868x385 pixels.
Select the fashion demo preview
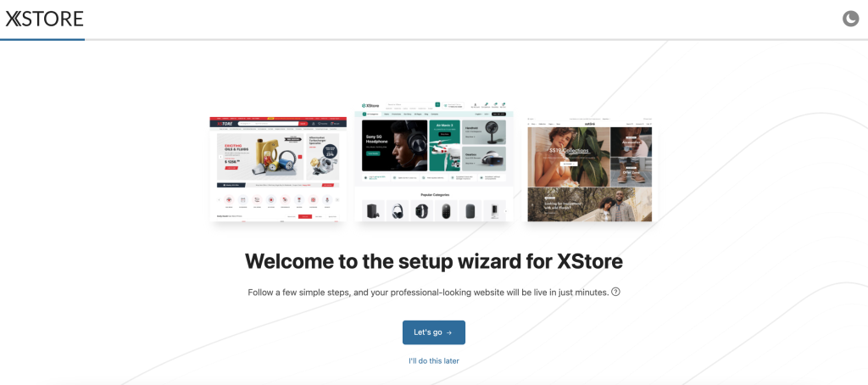pos(590,169)
